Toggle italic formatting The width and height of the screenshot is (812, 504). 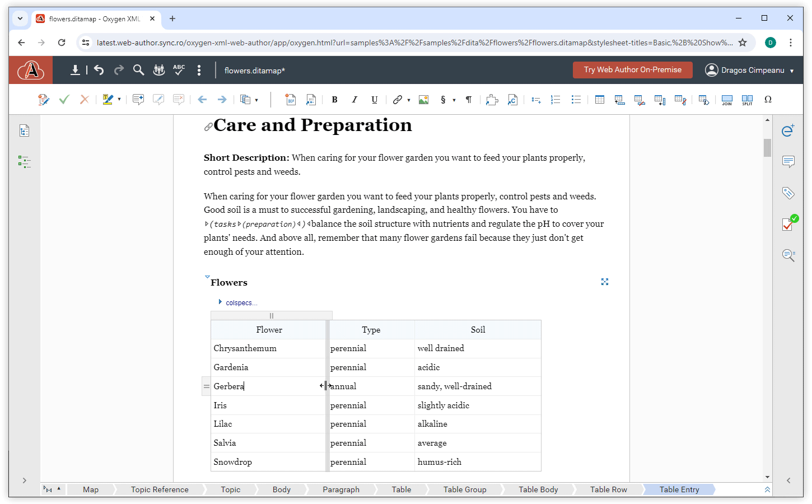click(x=354, y=100)
